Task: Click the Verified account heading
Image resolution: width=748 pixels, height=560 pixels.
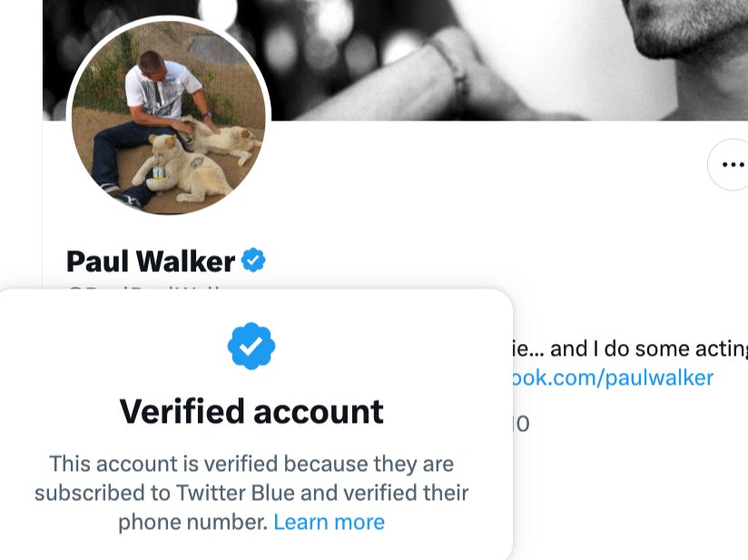Action: click(251, 410)
